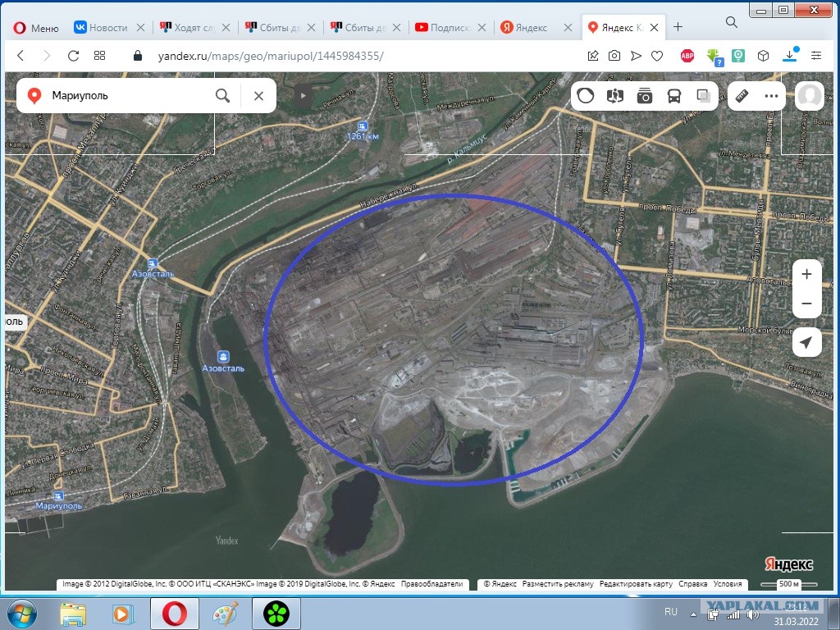Image resolution: width=840 pixels, height=630 pixels.
Task: Show hidden tray icons arrow
Action: pos(693,614)
